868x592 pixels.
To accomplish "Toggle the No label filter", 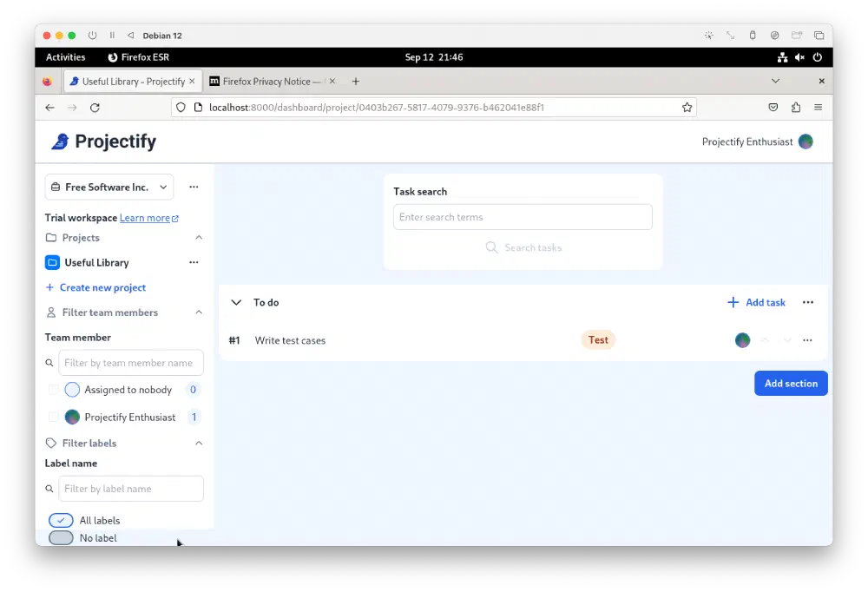I will [x=61, y=537].
